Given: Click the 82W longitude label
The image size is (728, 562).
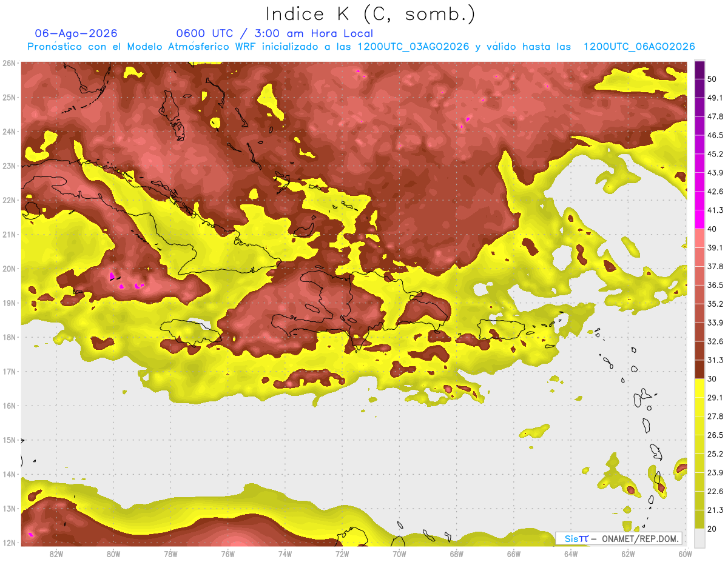Looking at the screenshot, I should (x=56, y=554).
